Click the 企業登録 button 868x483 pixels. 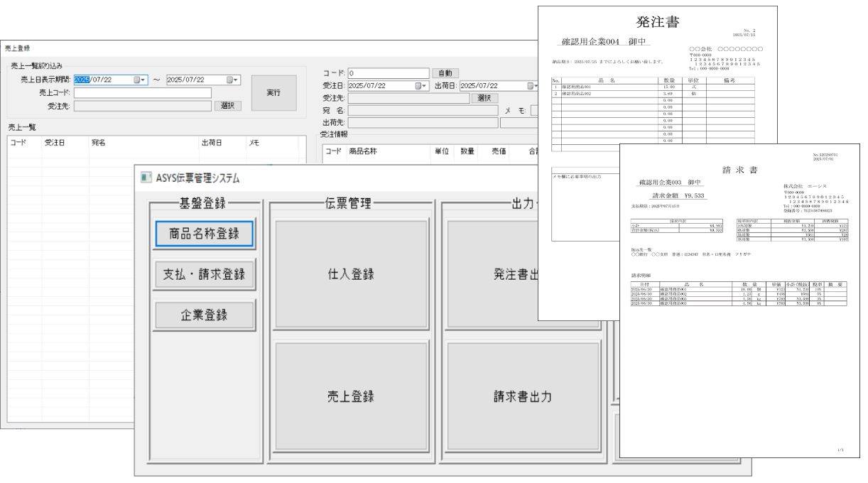pos(204,315)
